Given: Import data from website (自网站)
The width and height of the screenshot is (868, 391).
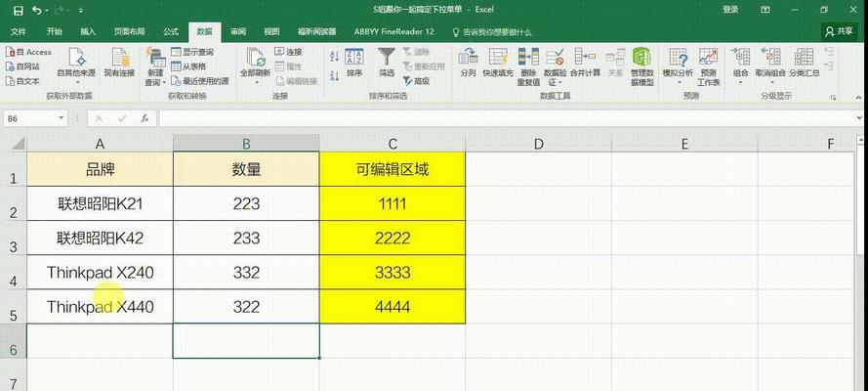Looking at the screenshot, I should coord(22,66).
